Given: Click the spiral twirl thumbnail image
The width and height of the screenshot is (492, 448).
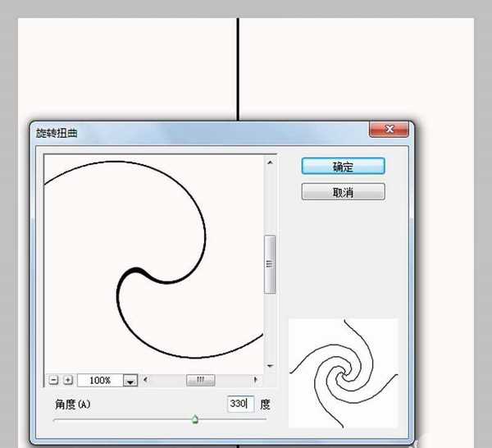Looking at the screenshot, I should tap(343, 373).
